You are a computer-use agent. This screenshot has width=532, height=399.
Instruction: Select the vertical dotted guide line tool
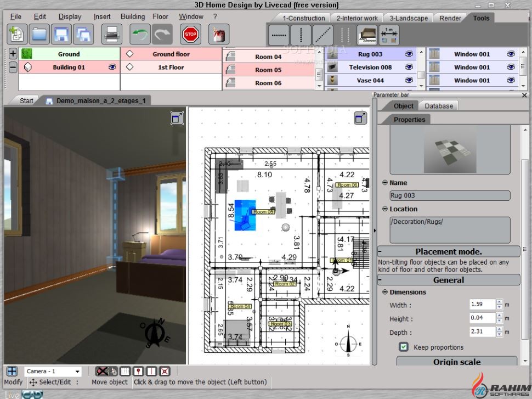point(301,35)
